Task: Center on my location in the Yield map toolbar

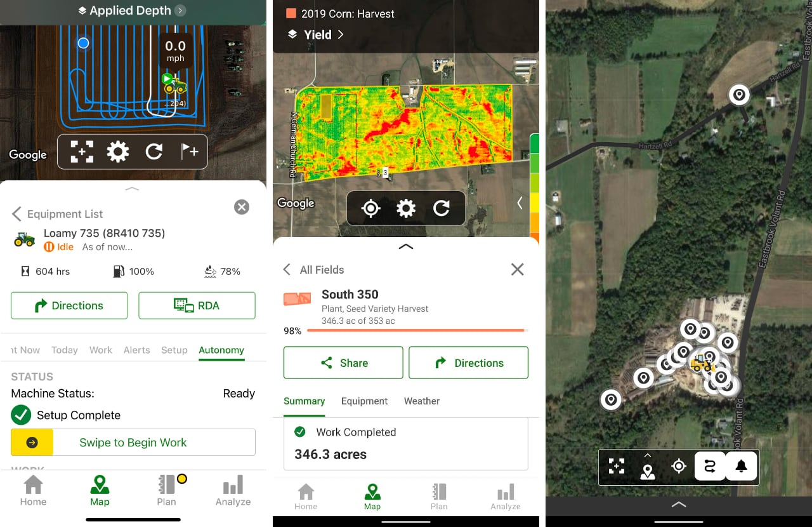Action: pyautogui.click(x=370, y=208)
